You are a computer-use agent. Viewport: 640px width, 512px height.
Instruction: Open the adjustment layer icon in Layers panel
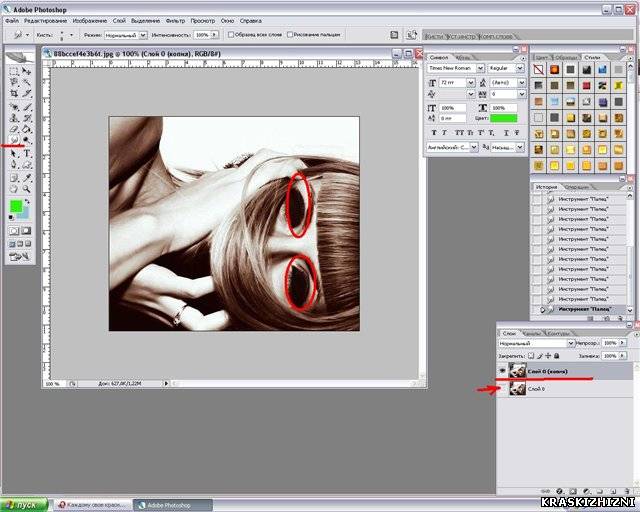coord(587,491)
